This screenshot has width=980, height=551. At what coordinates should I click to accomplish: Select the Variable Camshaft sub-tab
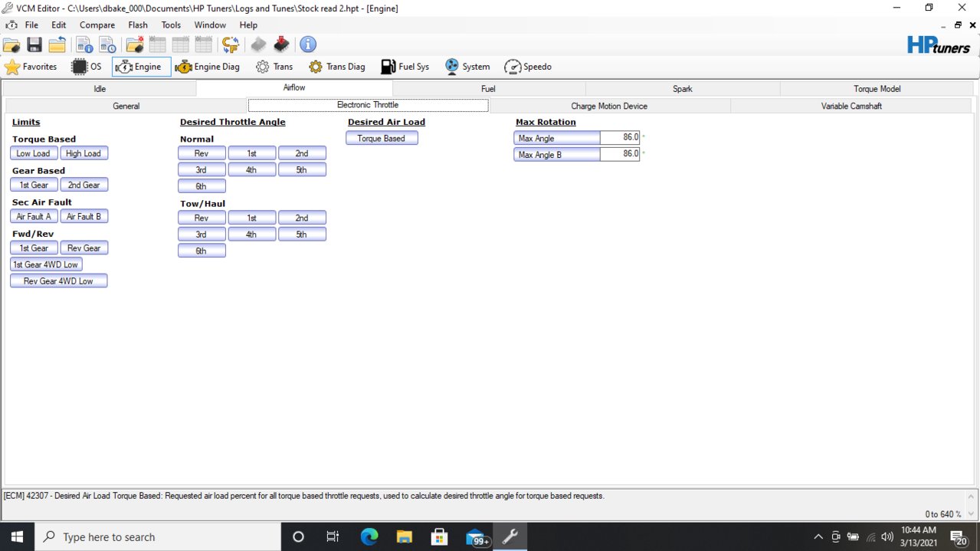pos(851,106)
